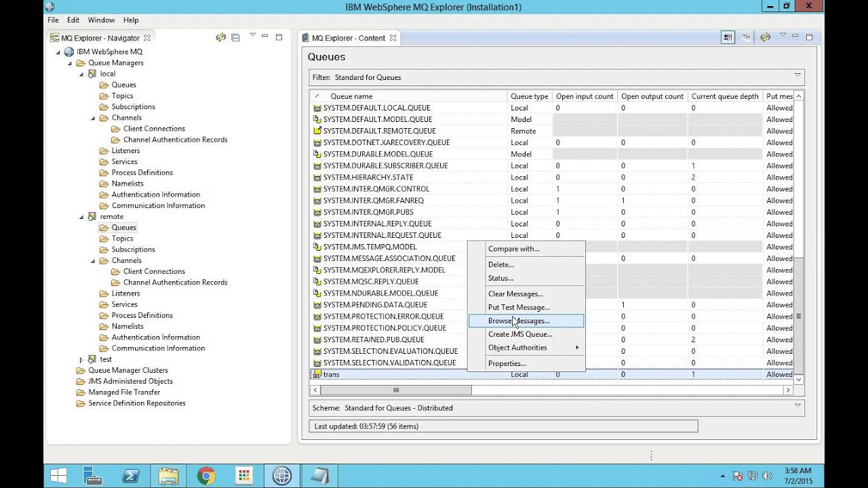Choose Put Test Message from context menu
Viewport: 868px width, 488px height.
pyautogui.click(x=526, y=307)
